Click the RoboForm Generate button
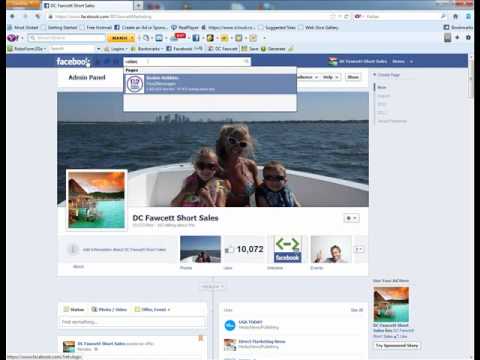 [x=273, y=49]
